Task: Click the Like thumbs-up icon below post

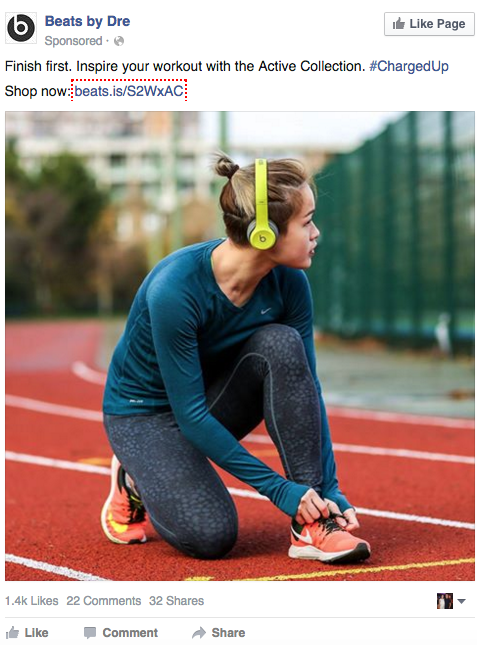Action: [x=13, y=632]
